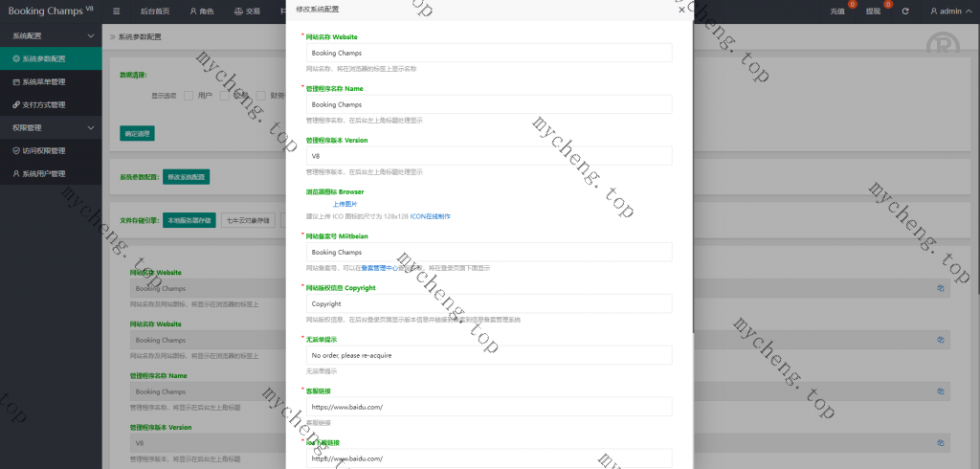980x469 pixels.
Task: Tick the 财务 checkbox
Action: (x=260, y=96)
